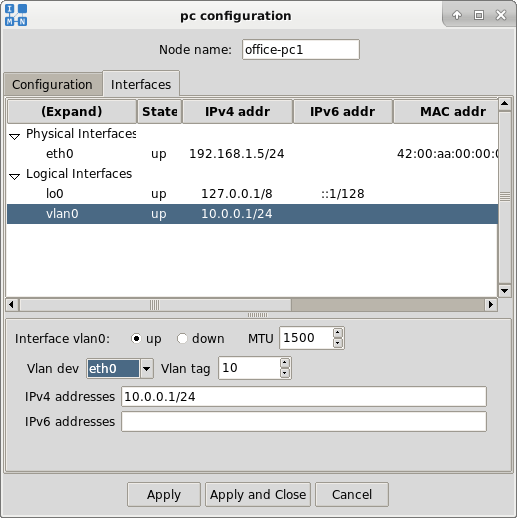The image size is (517, 518).
Task: Click the vertical scrollbar thumb
Action: tap(505, 197)
